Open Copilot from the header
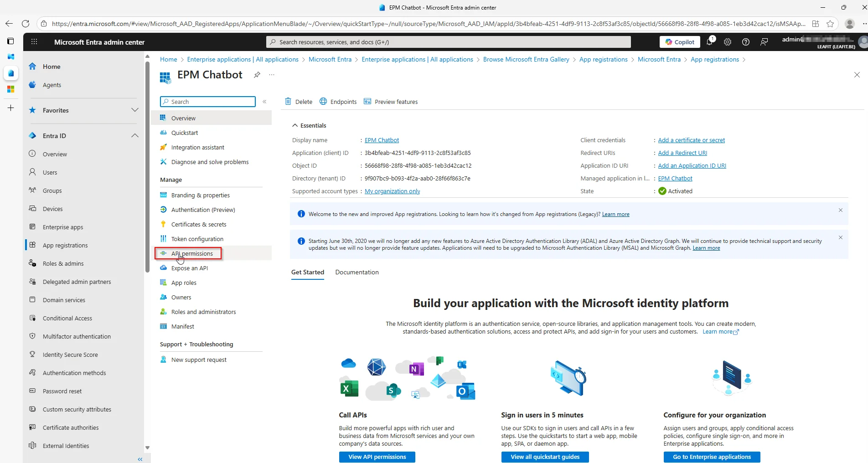Viewport: 868px width, 463px height. pyautogui.click(x=680, y=42)
